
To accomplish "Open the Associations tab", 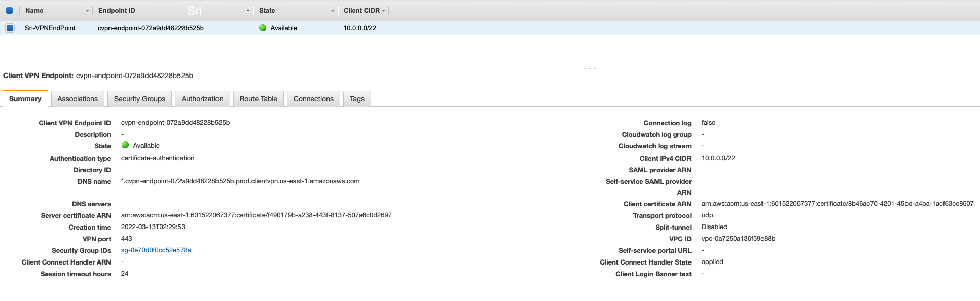I will tap(78, 99).
